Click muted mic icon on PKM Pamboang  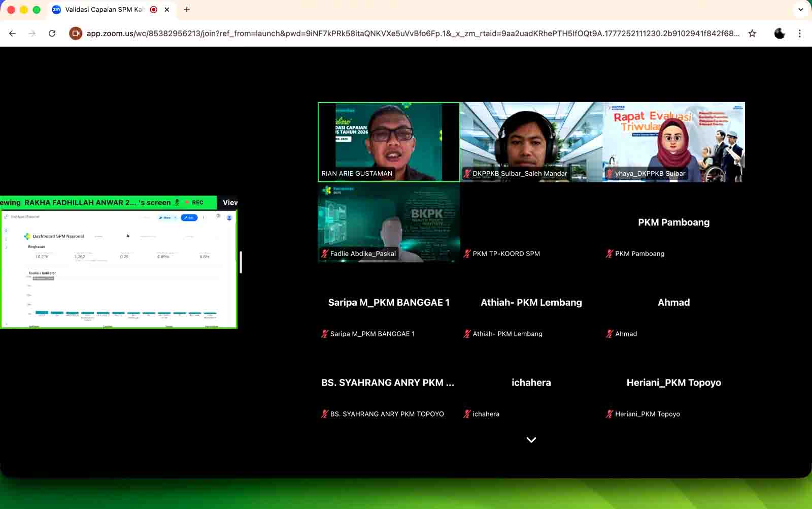[609, 253]
